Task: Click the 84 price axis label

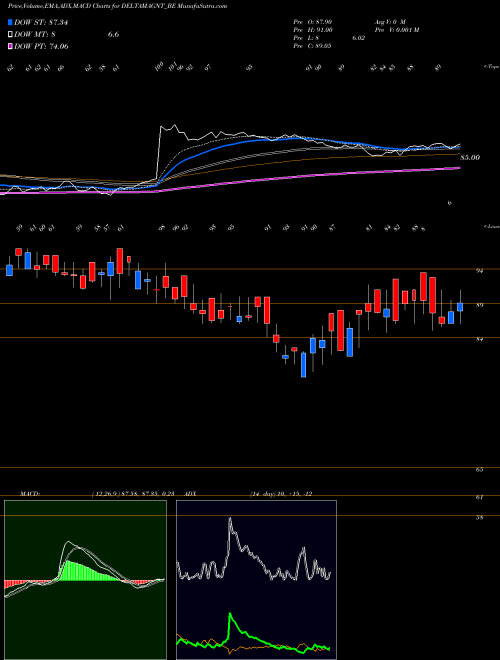Action: coord(479,339)
